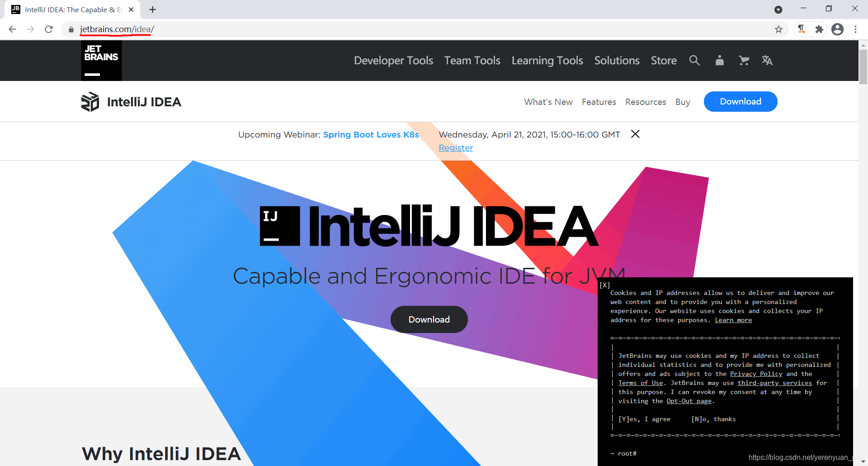Open the cookie Learn more link
Viewport: 868px width, 466px height.
pos(733,320)
